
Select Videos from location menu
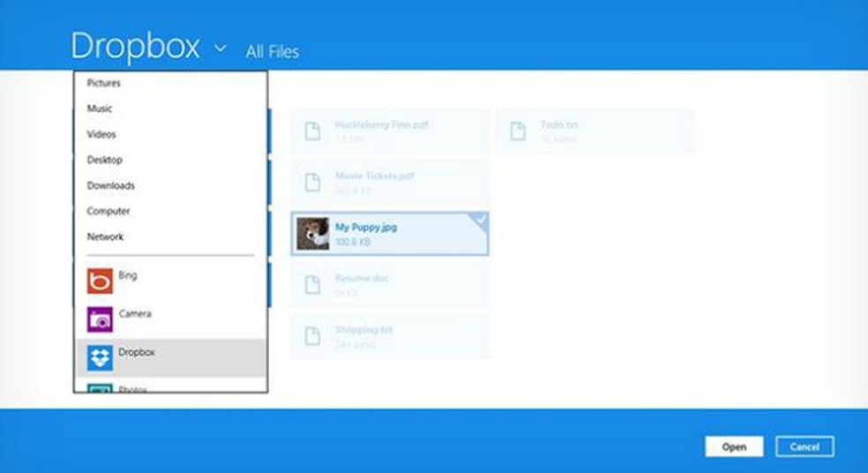point(101,134)
